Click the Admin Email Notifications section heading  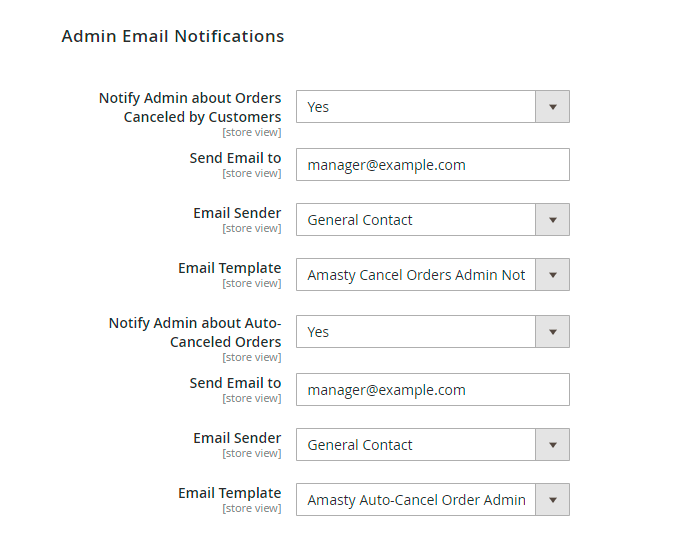173,36
